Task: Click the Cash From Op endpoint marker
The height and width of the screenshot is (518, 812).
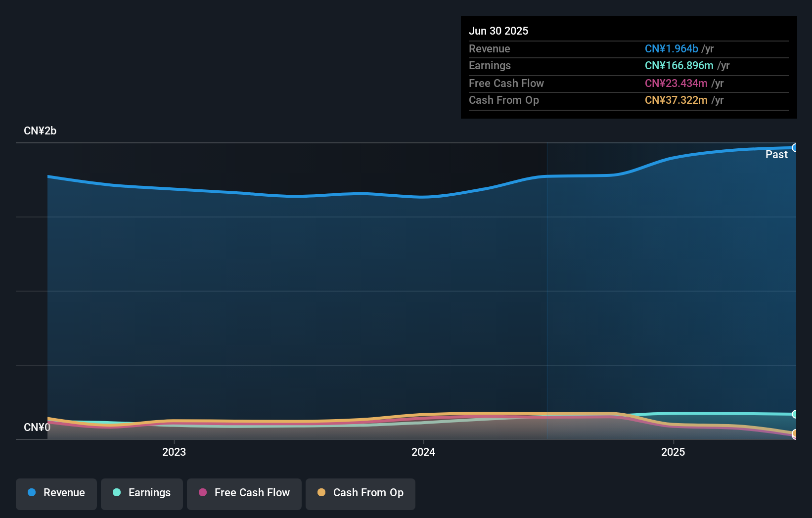Action: (x=795, y=433)
